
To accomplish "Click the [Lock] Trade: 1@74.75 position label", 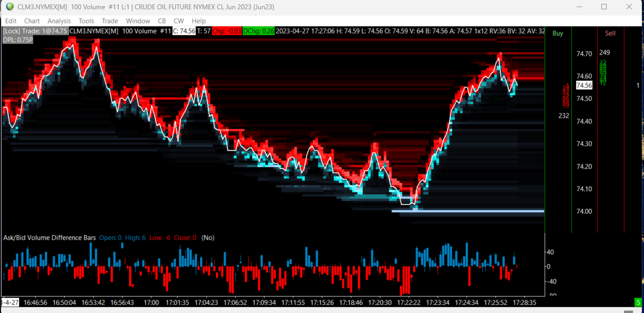I will point(36,31).
